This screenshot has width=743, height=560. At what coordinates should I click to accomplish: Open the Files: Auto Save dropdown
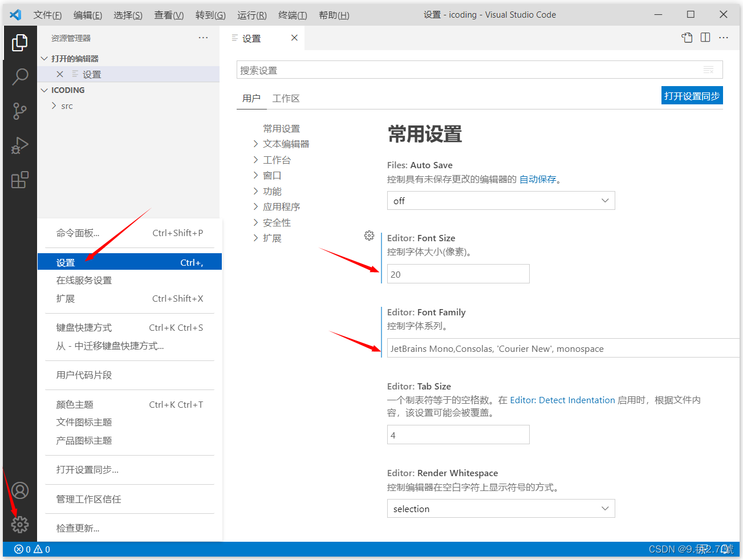click(501, 200)
